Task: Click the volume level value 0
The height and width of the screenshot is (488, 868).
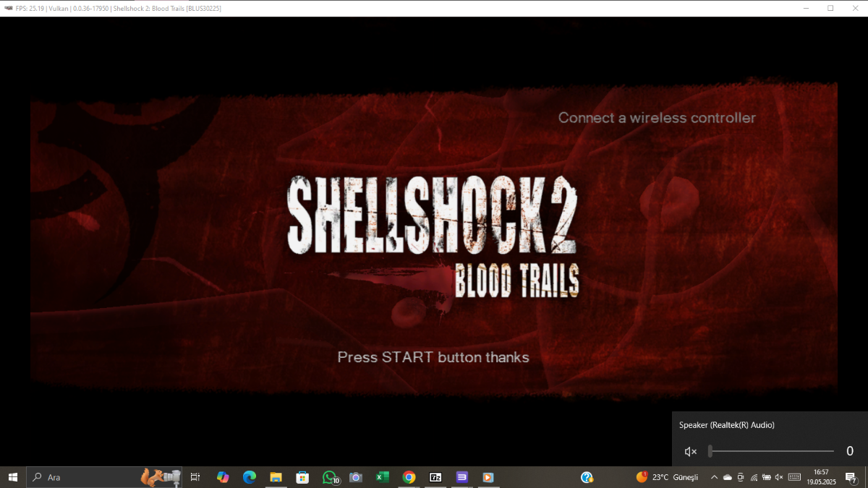Action: (x=850, y=451)
